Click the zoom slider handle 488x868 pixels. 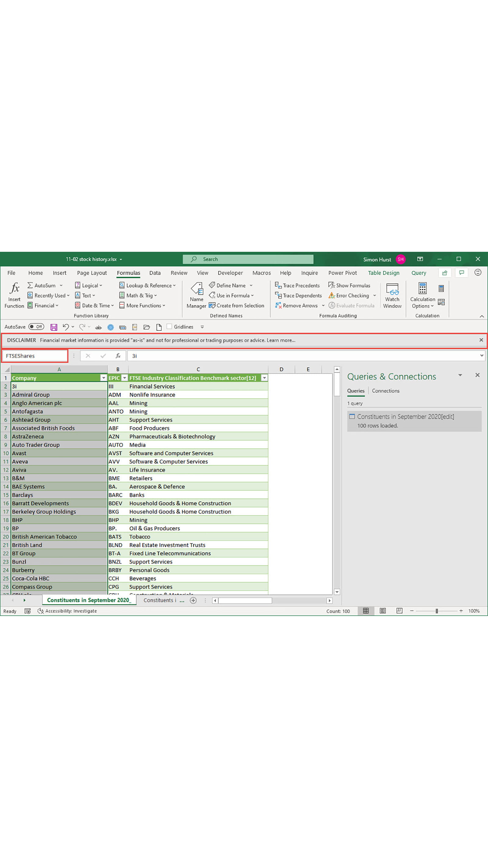pos(436,611)
